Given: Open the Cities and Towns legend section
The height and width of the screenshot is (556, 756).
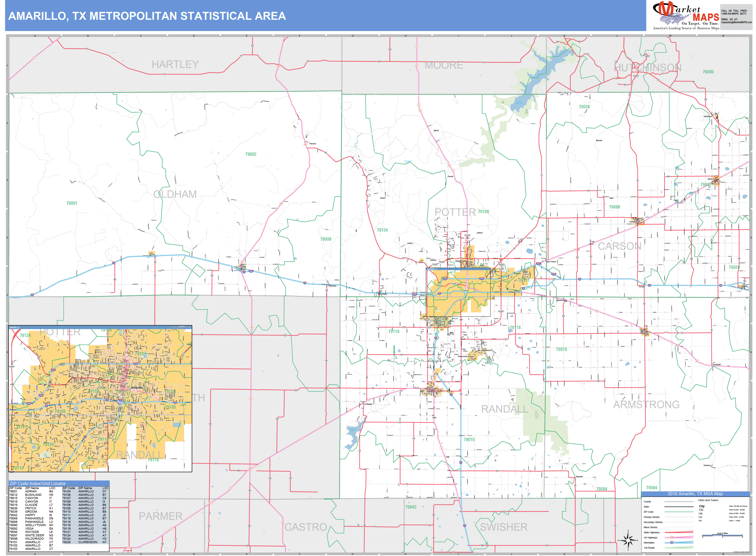Looking at the screenshot, I should pyautogui.click(x=708, y=500).
